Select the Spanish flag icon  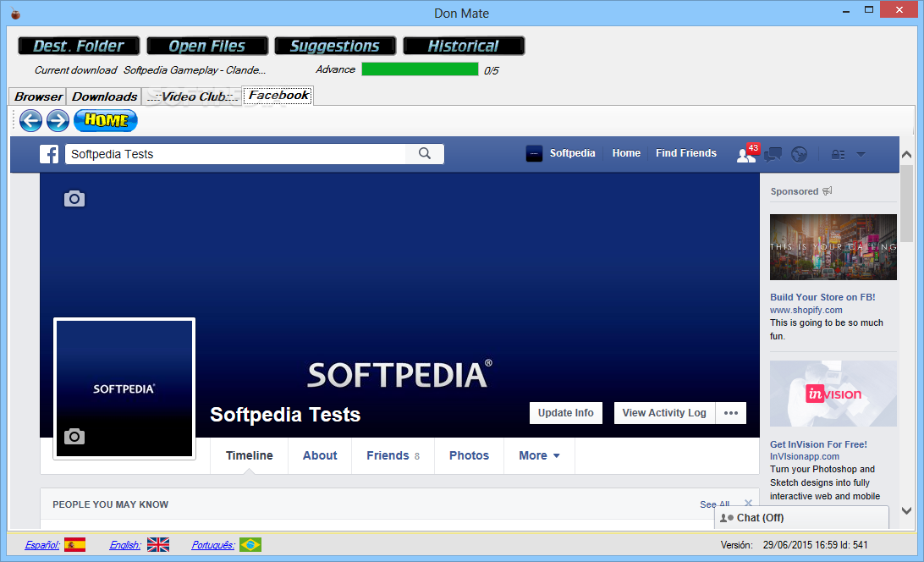74,544
